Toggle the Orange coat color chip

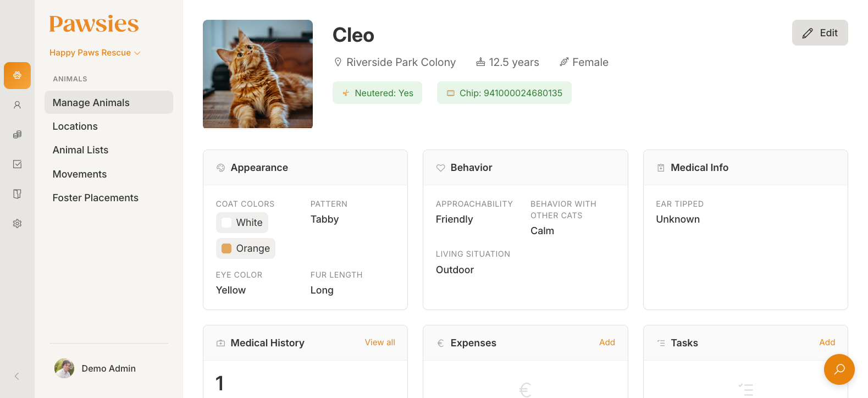point(245,248)
